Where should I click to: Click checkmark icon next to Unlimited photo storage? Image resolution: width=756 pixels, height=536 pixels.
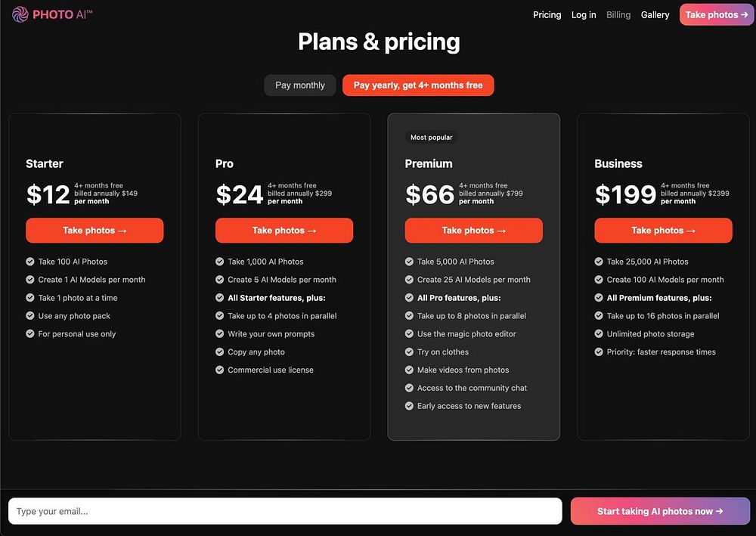coord(599,334)
